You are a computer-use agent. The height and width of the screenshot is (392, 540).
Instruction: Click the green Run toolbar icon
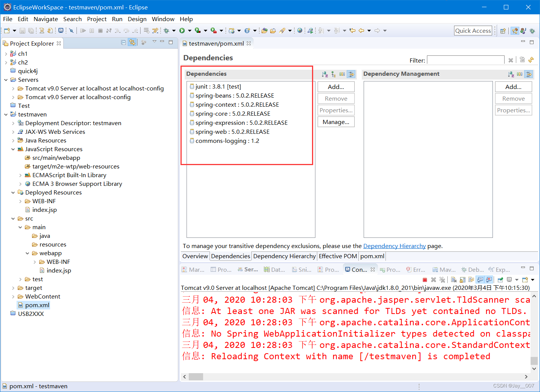[x=182, y=31]
